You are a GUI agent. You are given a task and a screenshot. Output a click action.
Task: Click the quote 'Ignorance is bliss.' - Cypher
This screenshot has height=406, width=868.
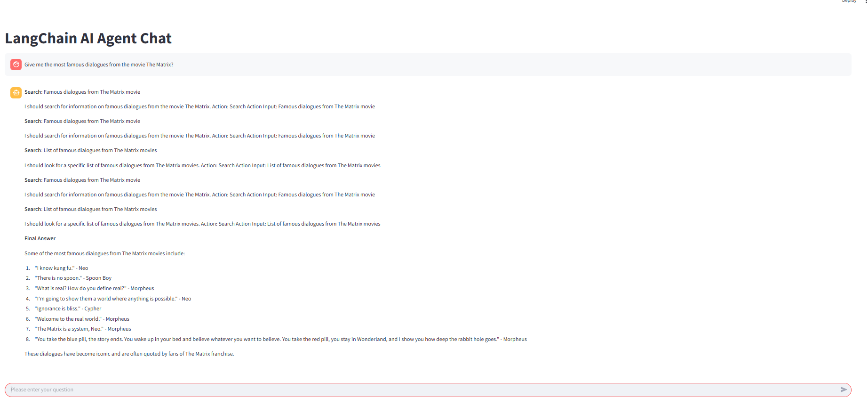pyautogui.click(x=68, y=309)
